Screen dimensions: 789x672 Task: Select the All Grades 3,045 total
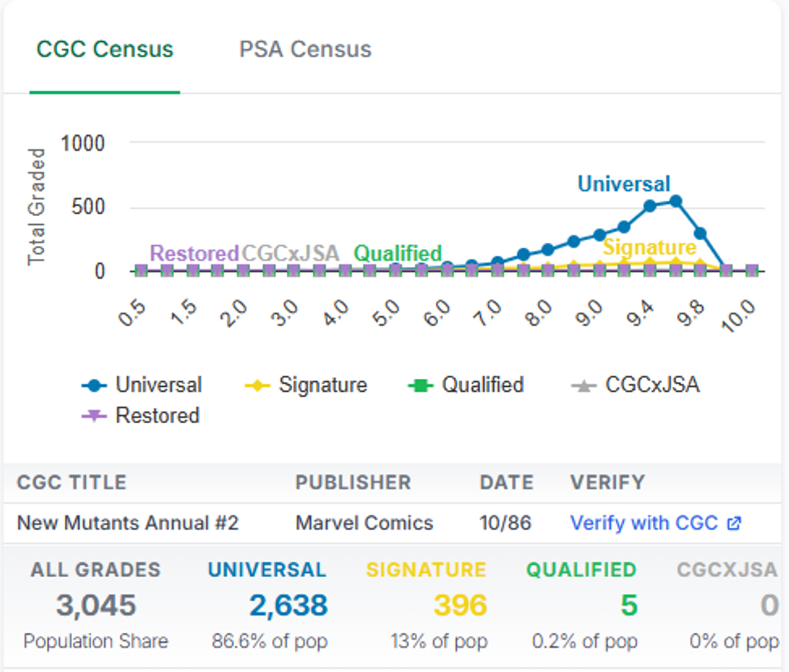click(x=96, y=605)
